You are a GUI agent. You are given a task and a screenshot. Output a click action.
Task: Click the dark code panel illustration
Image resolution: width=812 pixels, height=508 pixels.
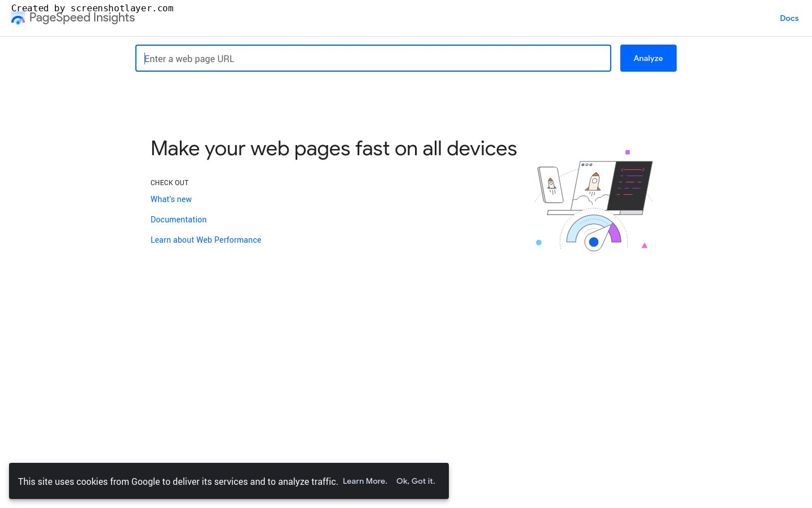point(630,185)
